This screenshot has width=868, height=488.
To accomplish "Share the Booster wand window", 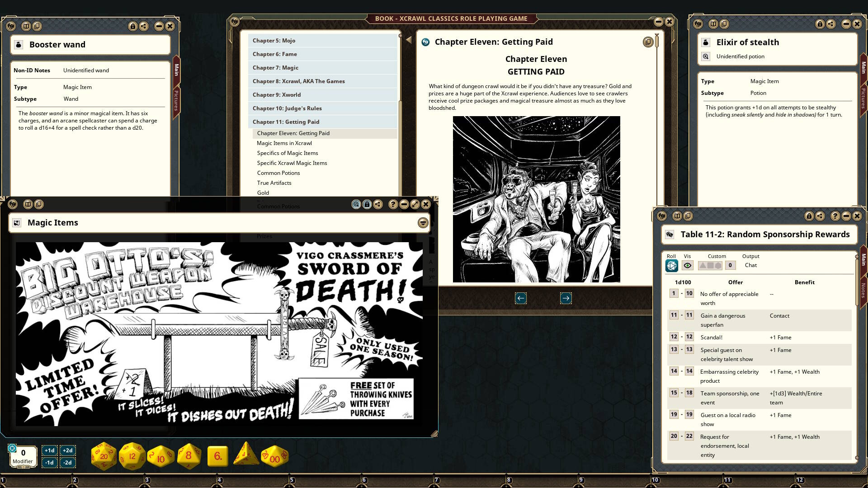I will tap(144, 26).
